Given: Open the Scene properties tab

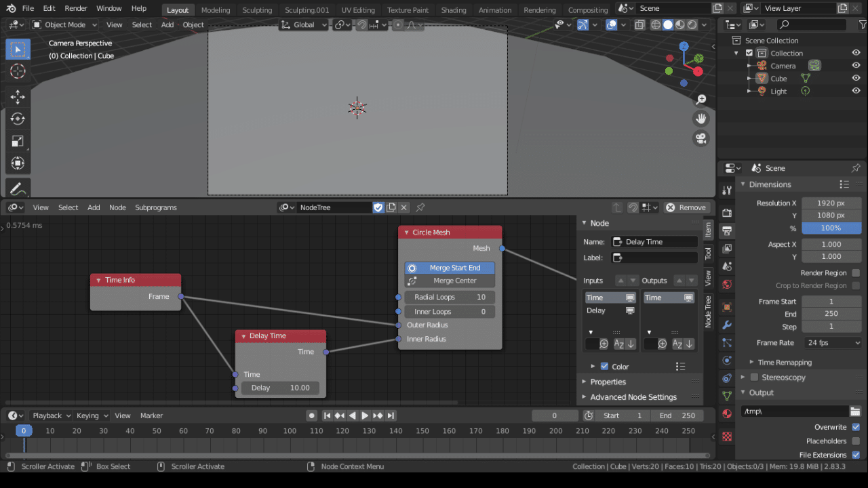Looking at the screenshot, I should (727, 266).
